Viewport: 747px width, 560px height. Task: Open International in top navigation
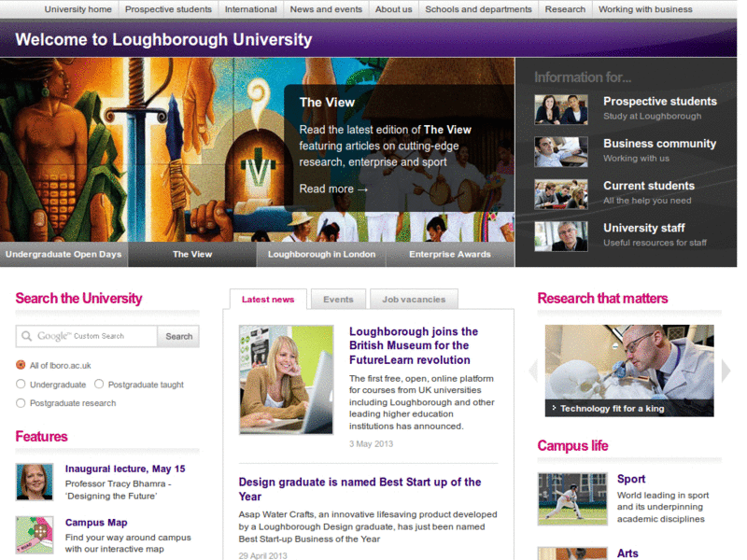(251, 9)
